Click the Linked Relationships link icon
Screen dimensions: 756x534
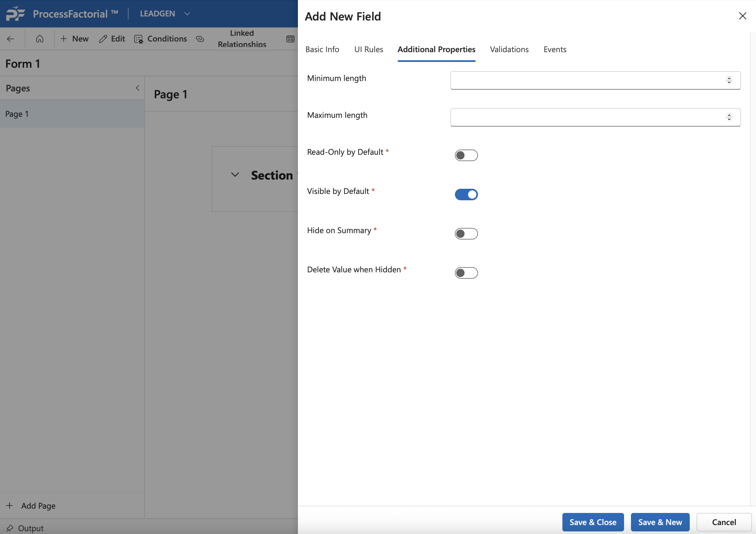200,39
